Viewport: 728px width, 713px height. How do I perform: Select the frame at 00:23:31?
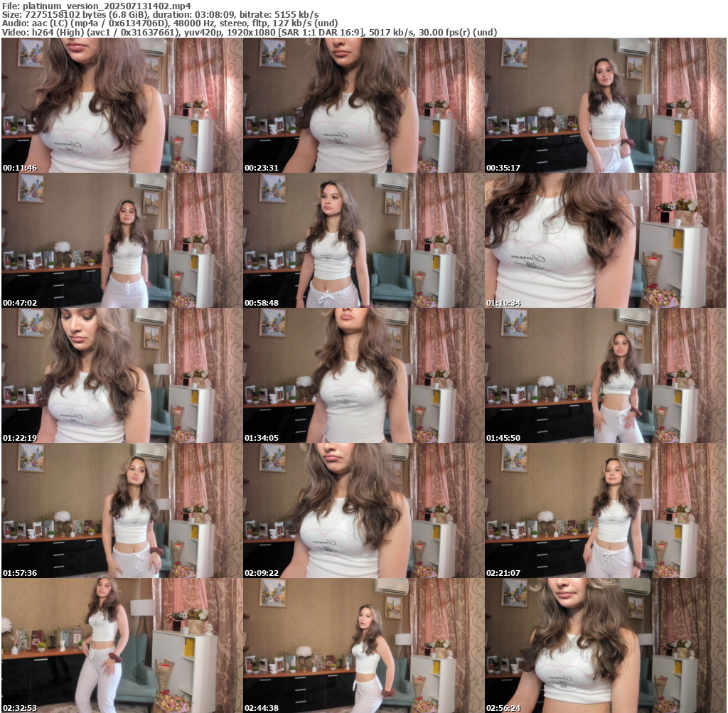(363, 106)
